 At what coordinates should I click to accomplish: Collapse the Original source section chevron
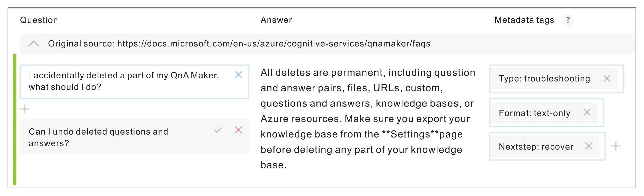34,44
